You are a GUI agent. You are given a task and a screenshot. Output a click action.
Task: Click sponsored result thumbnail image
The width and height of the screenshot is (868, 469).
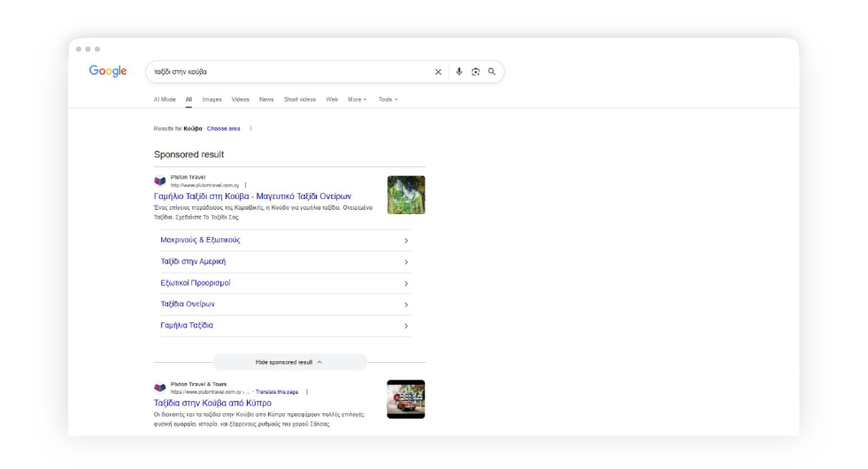(406, 195)
